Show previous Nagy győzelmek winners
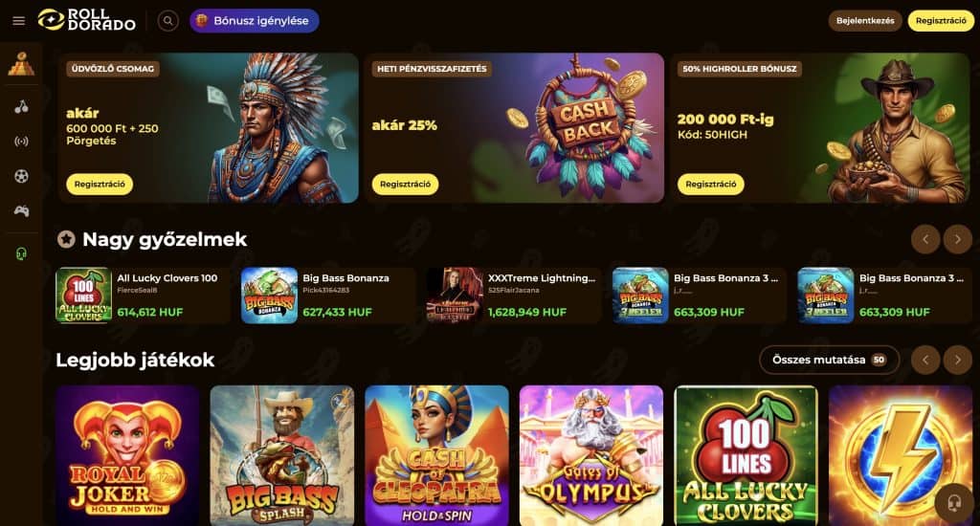The image size is (980, 526). [x=925, y=239]
